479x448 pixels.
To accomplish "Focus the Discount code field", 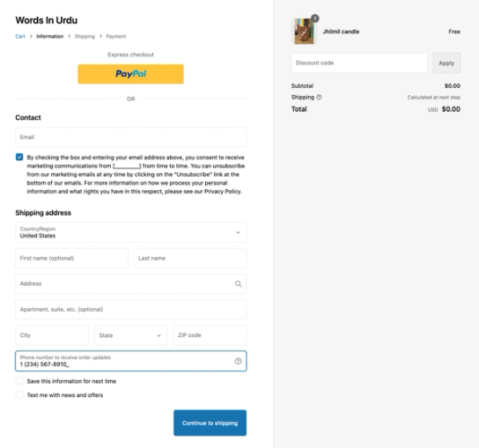I will 359,63.
